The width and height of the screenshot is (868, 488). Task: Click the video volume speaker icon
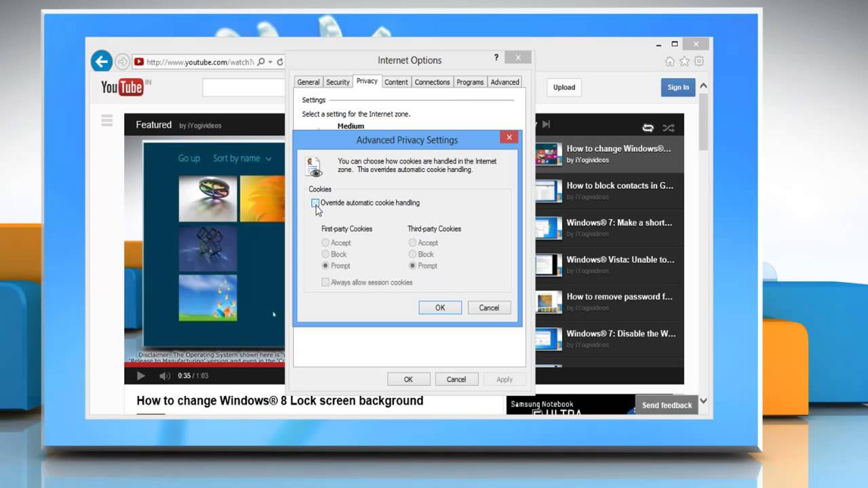pyautogui.click(x=164, y=375)
